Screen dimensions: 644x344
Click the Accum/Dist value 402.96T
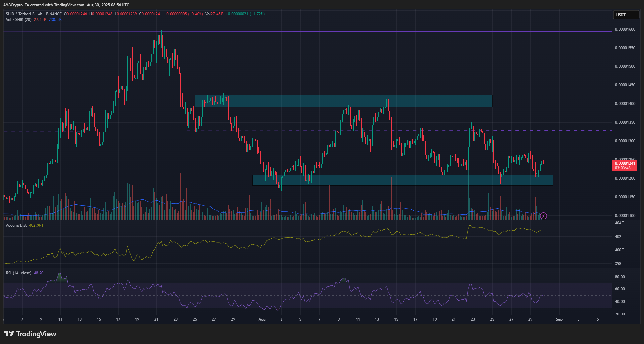pyautogui.click(x=36, y=225)
